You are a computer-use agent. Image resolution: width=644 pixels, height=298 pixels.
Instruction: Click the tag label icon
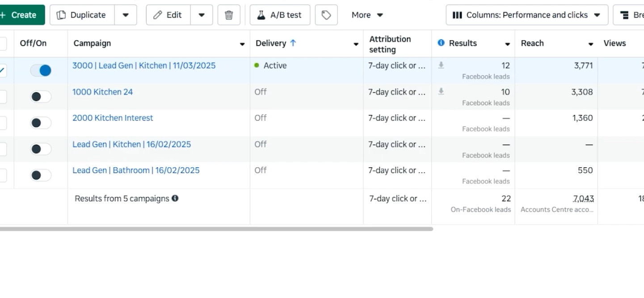[x=326, y=15]
